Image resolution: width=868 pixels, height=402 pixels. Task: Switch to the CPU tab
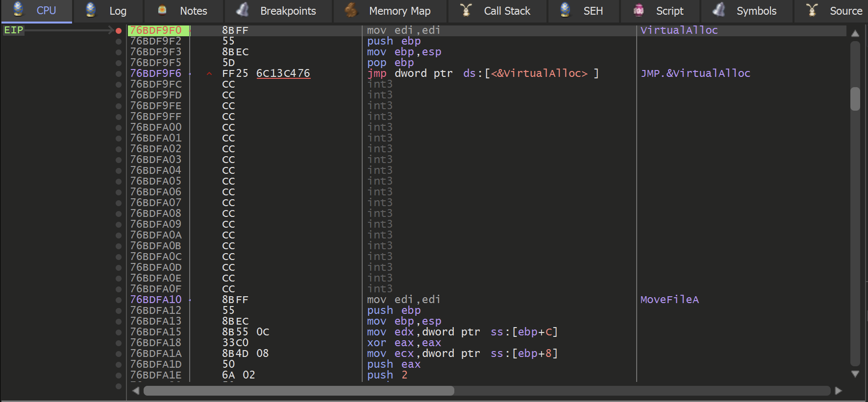(x=36, y=11)
